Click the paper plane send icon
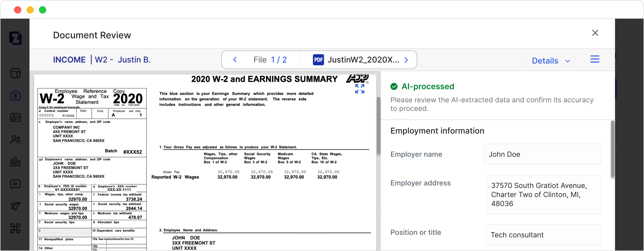The width and height of the screenshot is (644, 251). (15, 206)
